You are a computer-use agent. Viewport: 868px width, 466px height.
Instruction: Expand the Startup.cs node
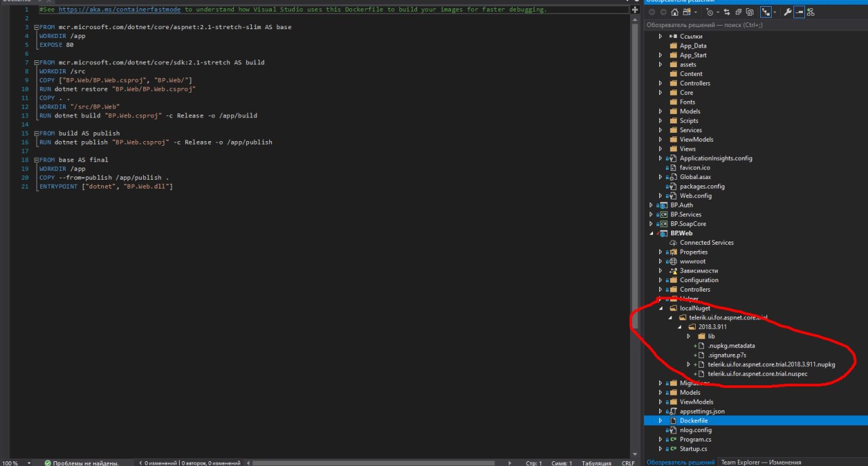click(x=661, y=448)
